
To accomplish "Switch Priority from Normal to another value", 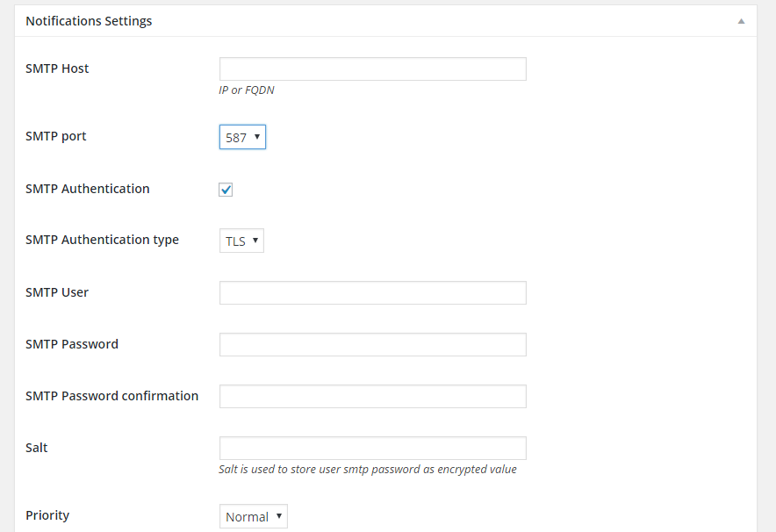I will click(x=253, y=516).
